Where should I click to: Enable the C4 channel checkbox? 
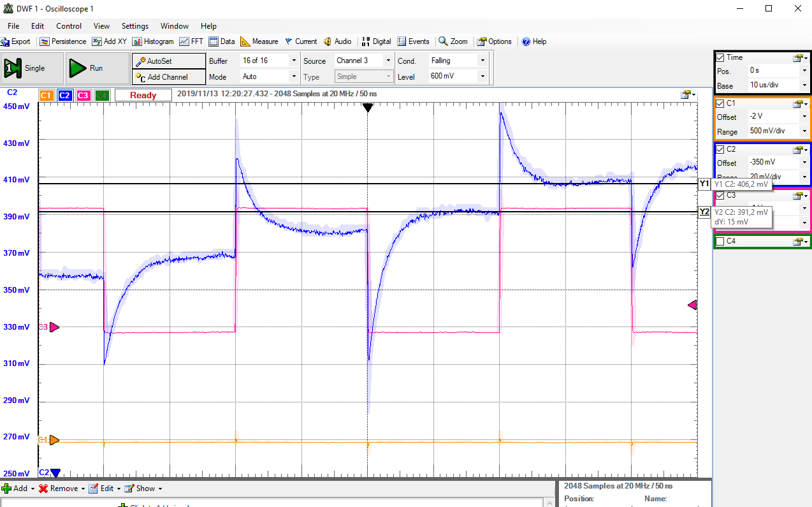[720, 241]
